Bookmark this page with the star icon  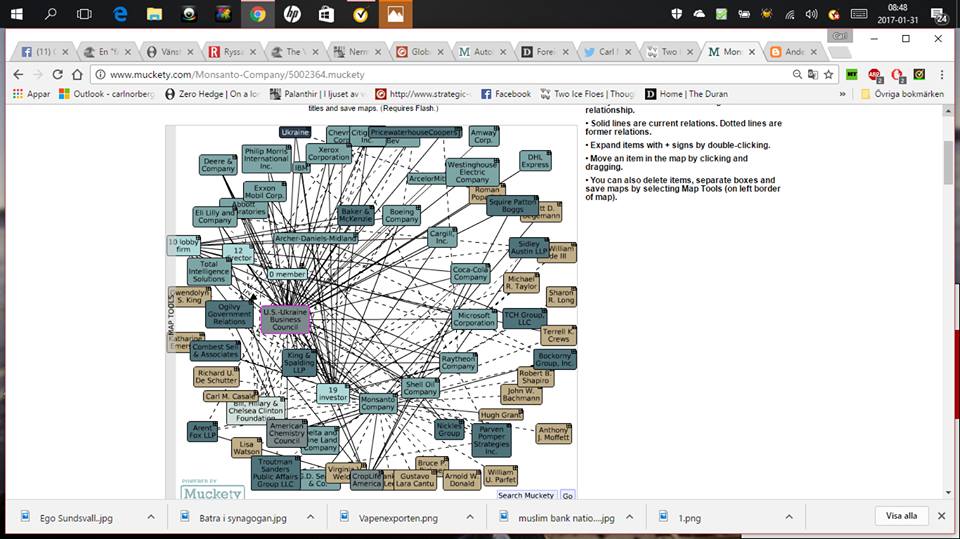828,74
